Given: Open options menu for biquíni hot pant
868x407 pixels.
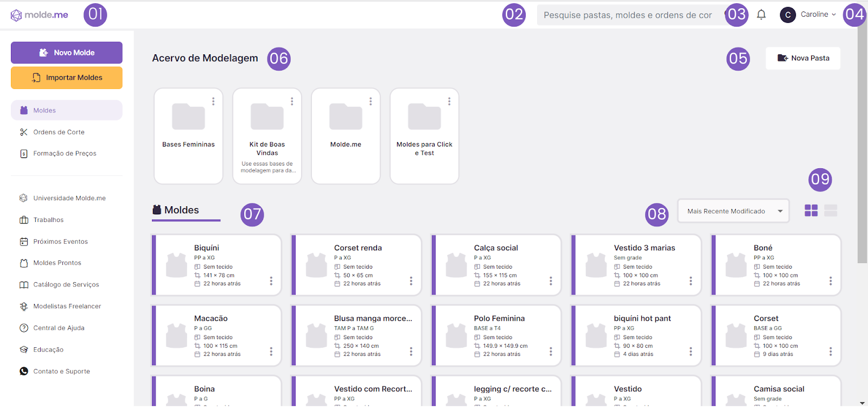Looking at the screenshot, I should [691, 352].
